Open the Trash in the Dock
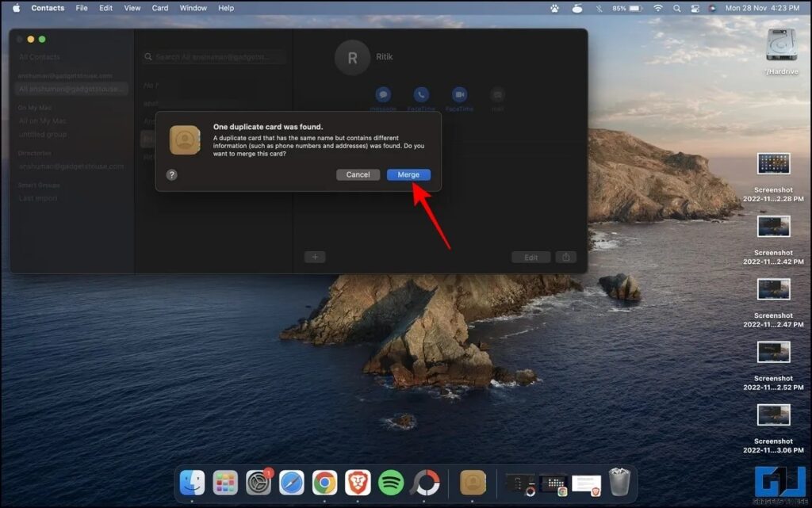This screenshot has height=508, width=812. 619,482
